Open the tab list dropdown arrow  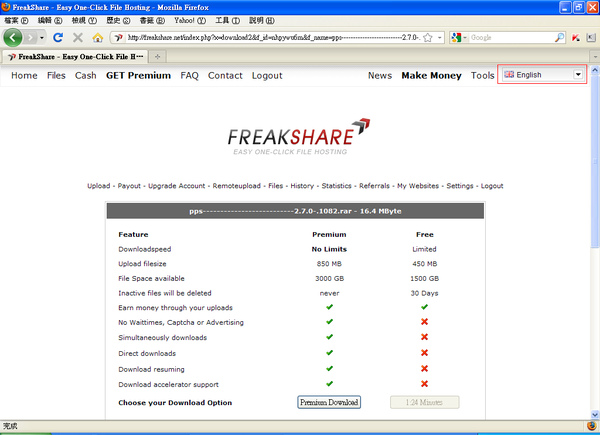pos(595,57)
